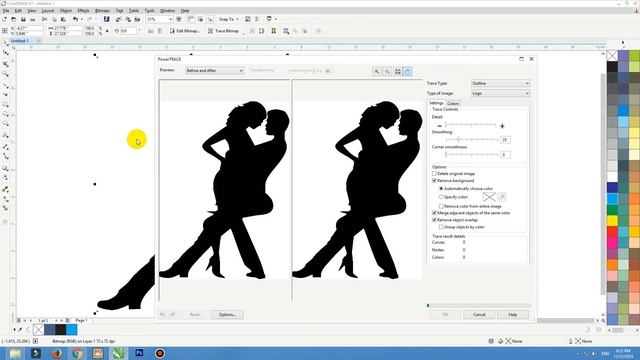Image resolution: width=640 pixels, height=360 pixels.
Task: Click the Cancel button in PowerTRACE
Action: pyautogui.click(x=479, y=315)
